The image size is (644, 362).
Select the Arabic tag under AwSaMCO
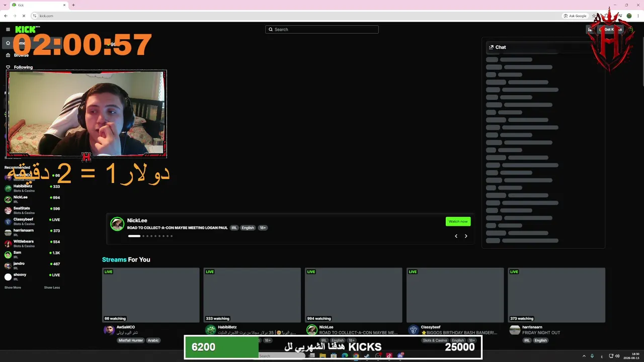153,340
